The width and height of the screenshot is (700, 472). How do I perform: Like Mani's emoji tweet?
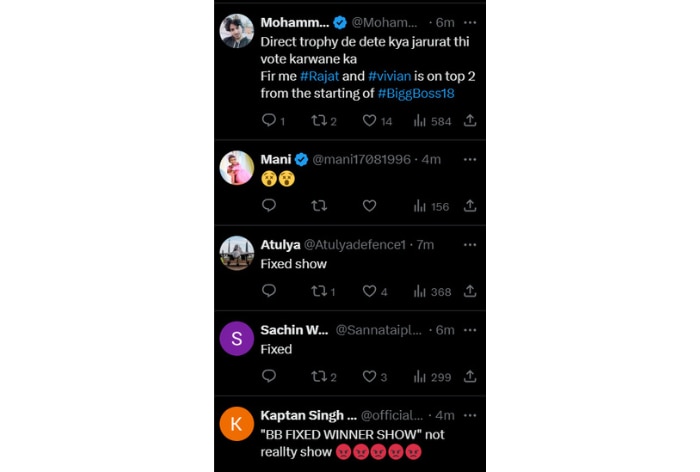[369, 206]
